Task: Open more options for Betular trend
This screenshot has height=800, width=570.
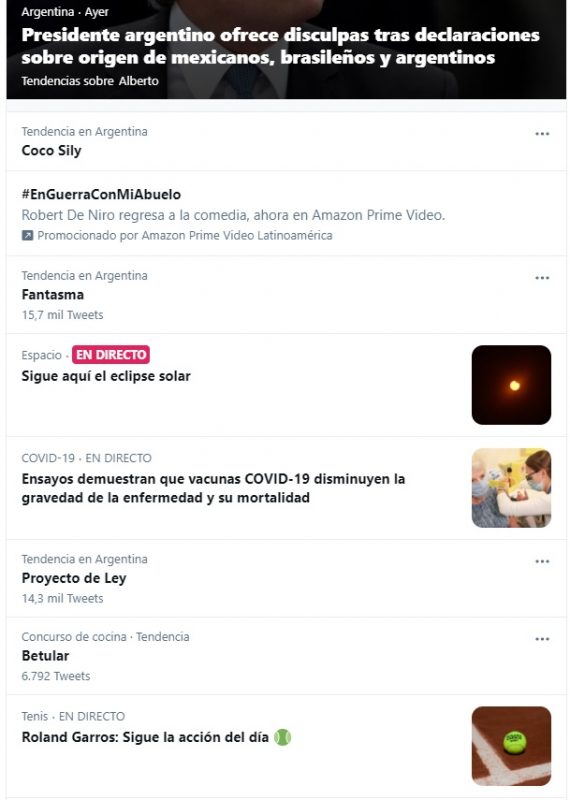Action: pyautogui.click(x=541, y=639)
